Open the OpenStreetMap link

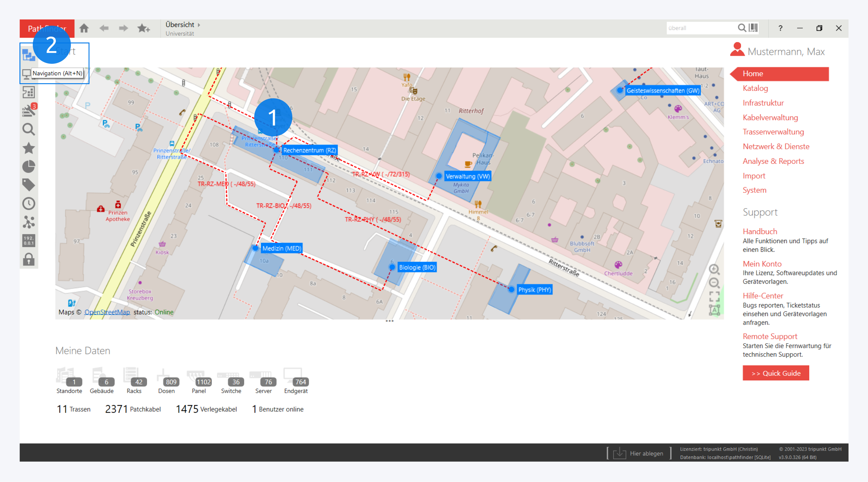pyautogui.click(x=107, y=312)
